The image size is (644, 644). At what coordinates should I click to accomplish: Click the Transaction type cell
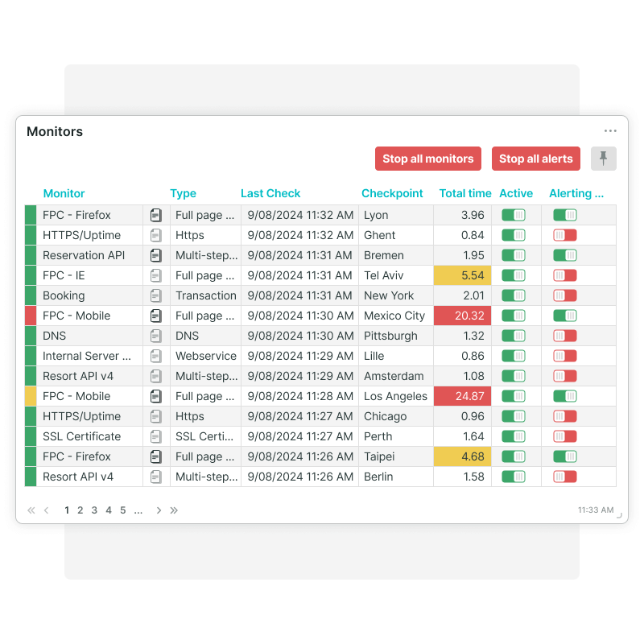(x=206, y=295)
